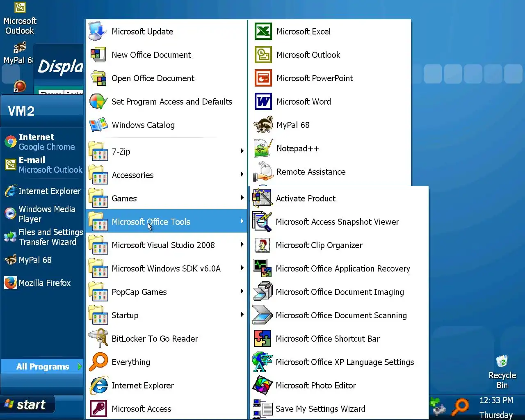Click the Save My Settings Wizard icon
This screenshot has width=525, height=420.
[x=262, y=409]
